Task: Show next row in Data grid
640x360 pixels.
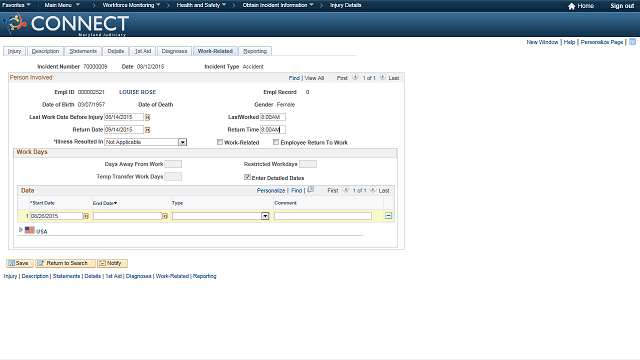Action: point(373,190)
